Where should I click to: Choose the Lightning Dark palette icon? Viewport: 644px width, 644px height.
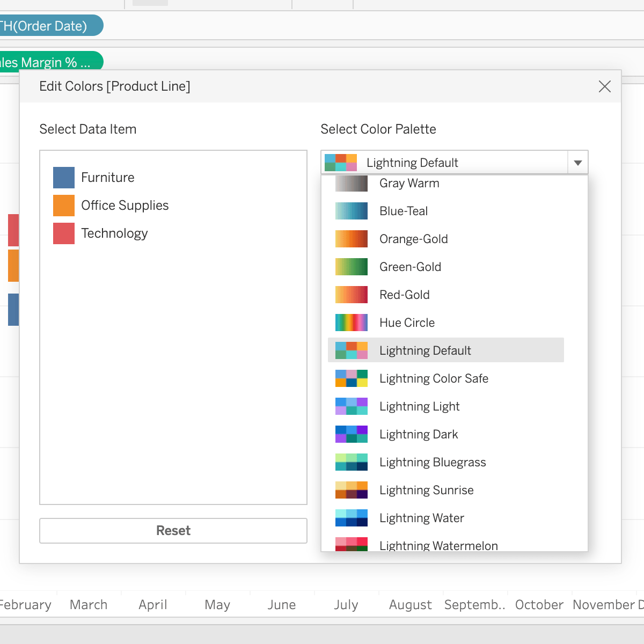tap(352, 434)
